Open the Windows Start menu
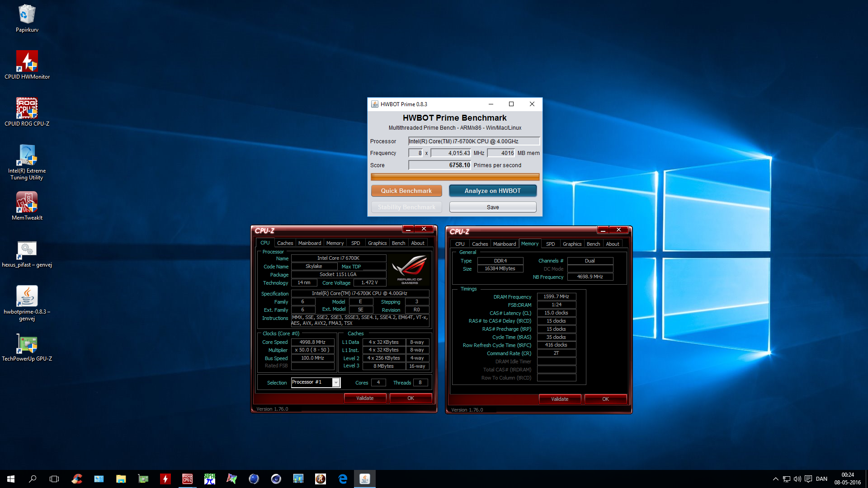The image size is (868, 488). click(x=11, y=479)
